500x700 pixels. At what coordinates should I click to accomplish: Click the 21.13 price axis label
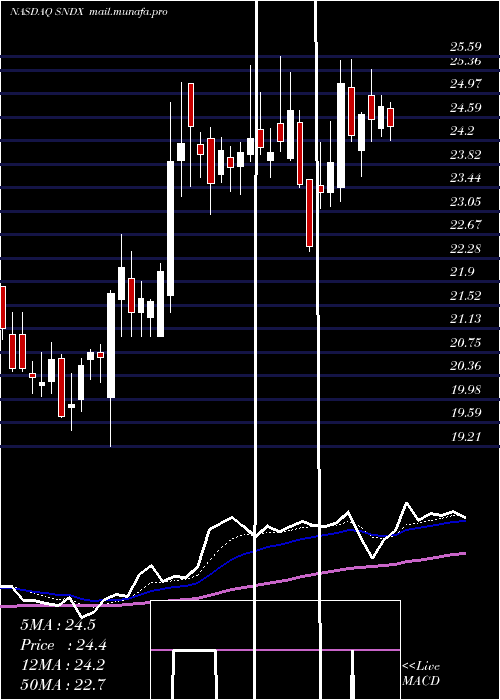pyautogui.click(x=465, y=318)
